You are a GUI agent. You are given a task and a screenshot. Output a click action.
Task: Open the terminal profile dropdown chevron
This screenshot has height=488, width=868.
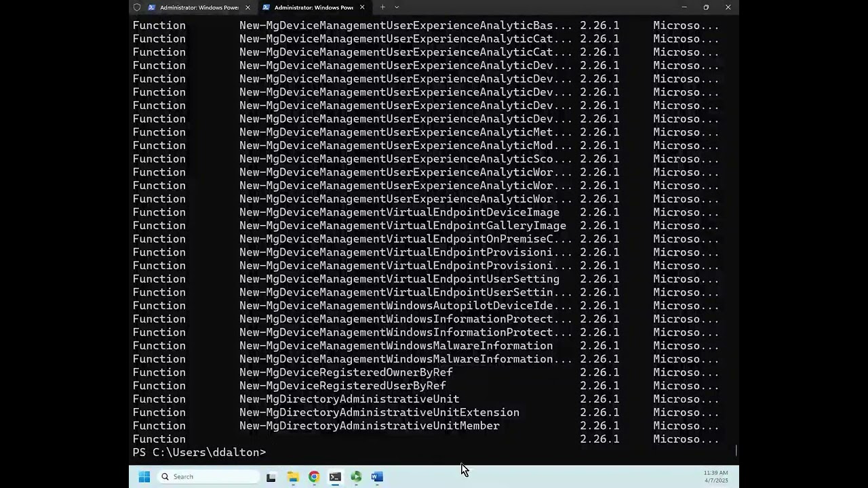point(397,7)
